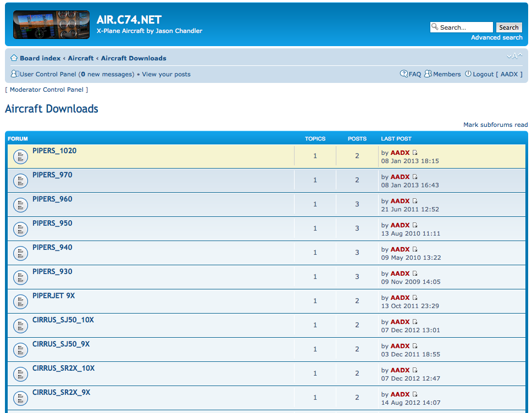This screenshot has width=532, height=413.
Task: Open the CIRRUS_SR2X_9X forum
Action: (62, 392)
